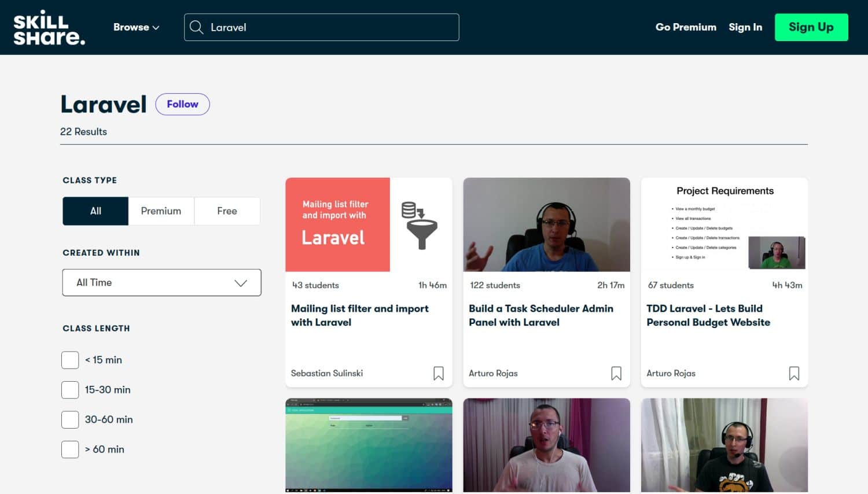
Task: Bookmark the Task Scheduler Admin Panel class
Action: 616,374
